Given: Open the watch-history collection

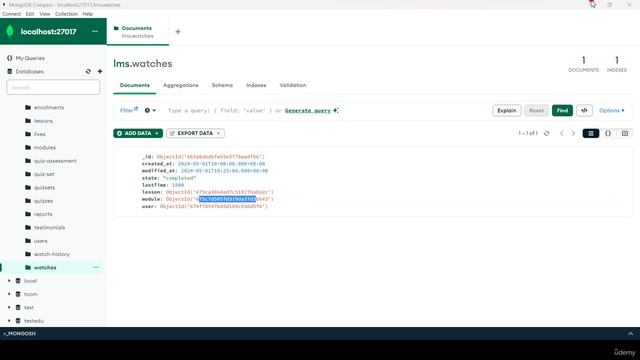Looking at the screenshot, I should coord(51,254).
